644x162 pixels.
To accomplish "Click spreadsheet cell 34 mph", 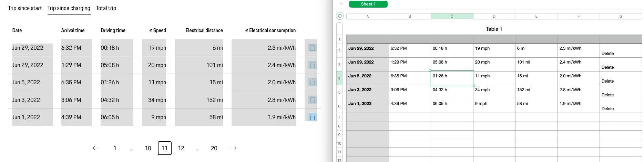I will pos(494,92).
